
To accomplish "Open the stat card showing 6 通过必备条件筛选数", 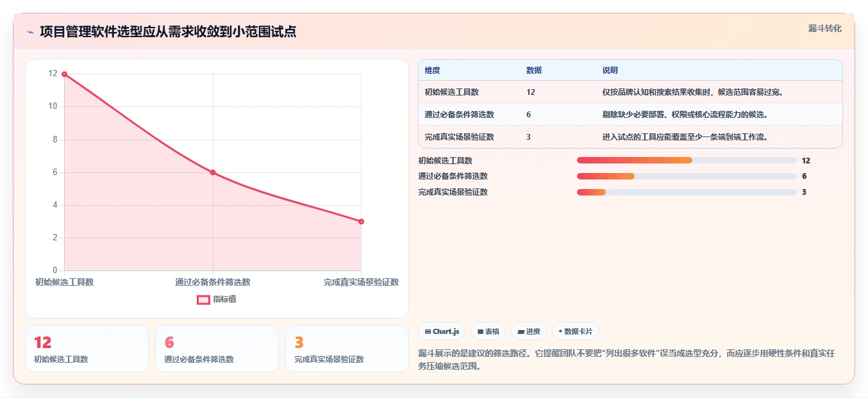I will (217, 349).
